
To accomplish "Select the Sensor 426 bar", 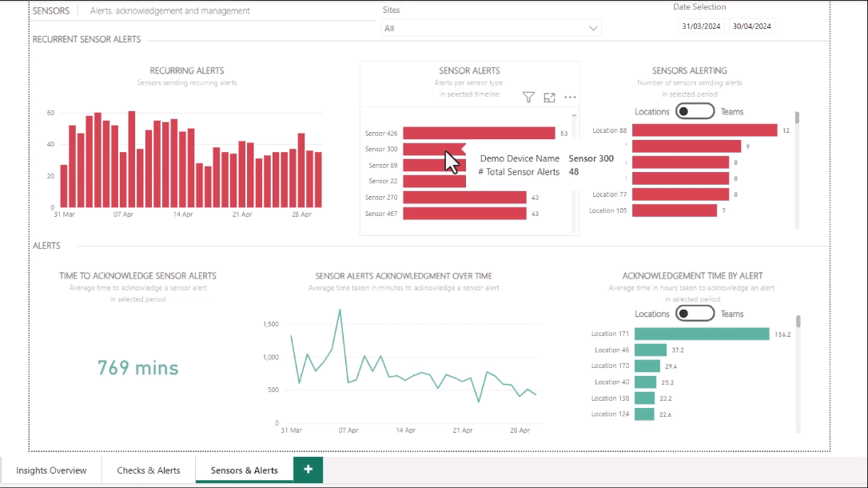I will tap(479, 134).
